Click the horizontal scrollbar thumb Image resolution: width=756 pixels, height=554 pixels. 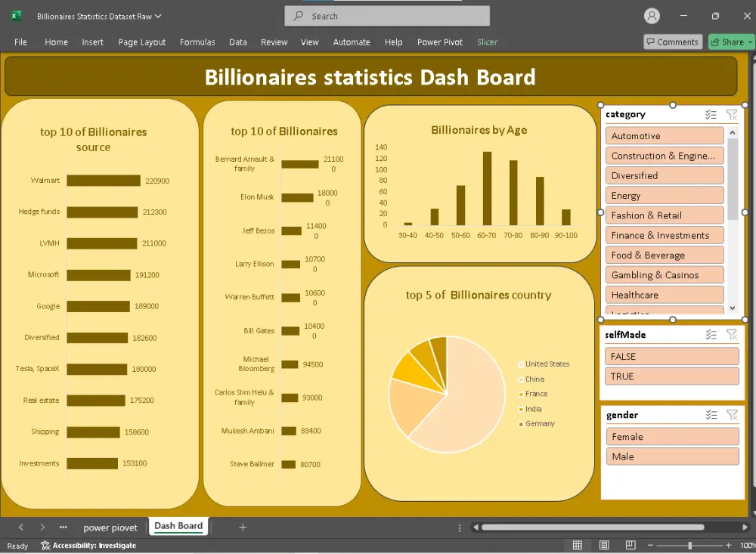tap(593, 527)
